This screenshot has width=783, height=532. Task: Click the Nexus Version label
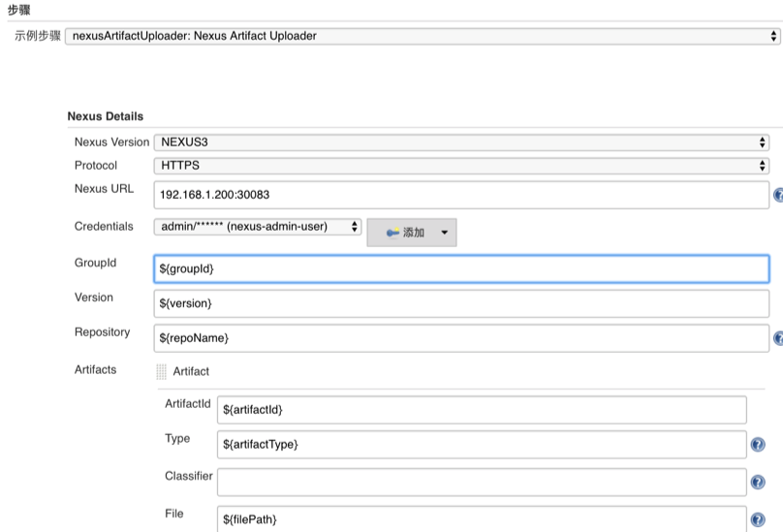pyautogui.click(x=111, y=142)
